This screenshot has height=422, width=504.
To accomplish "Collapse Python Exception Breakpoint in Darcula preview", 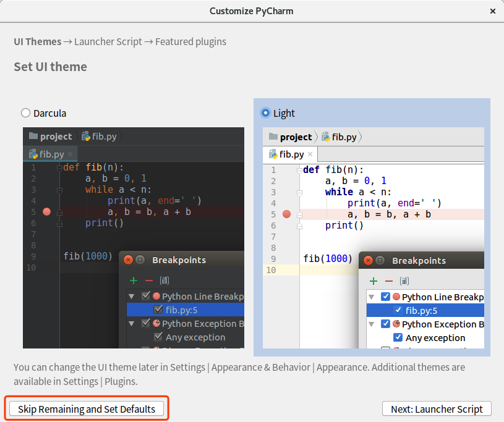I will (x=132, y=324).
